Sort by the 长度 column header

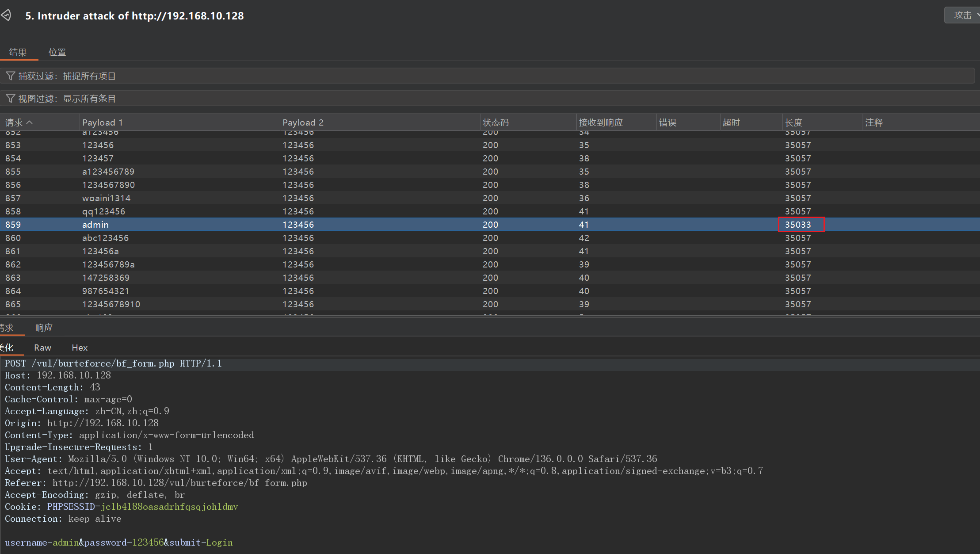[x=793, y=122]
